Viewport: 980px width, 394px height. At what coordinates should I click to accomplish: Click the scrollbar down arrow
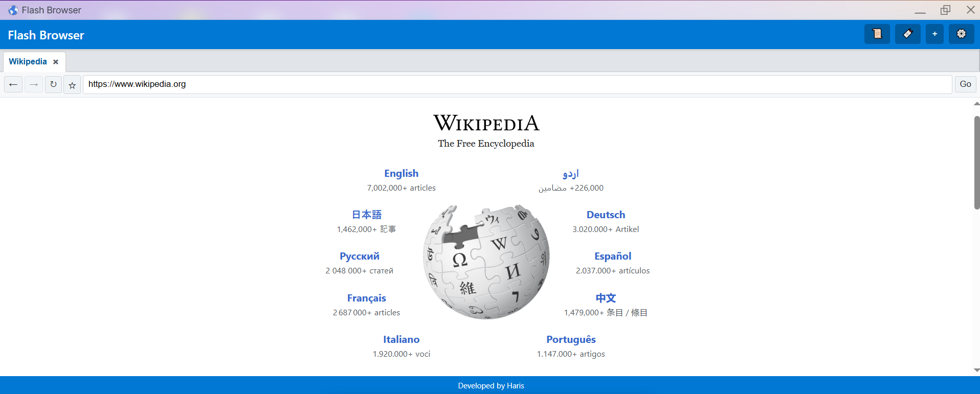(976, 370)
